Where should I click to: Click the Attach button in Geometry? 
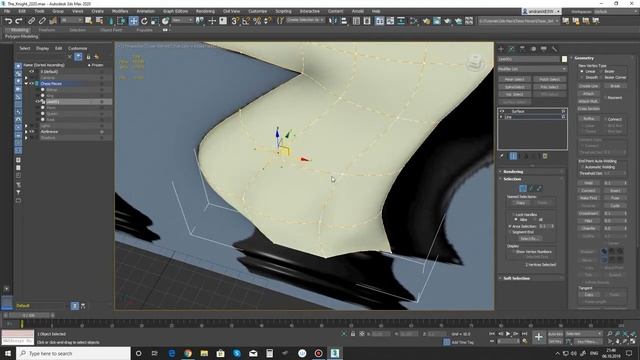click(588, 93)
